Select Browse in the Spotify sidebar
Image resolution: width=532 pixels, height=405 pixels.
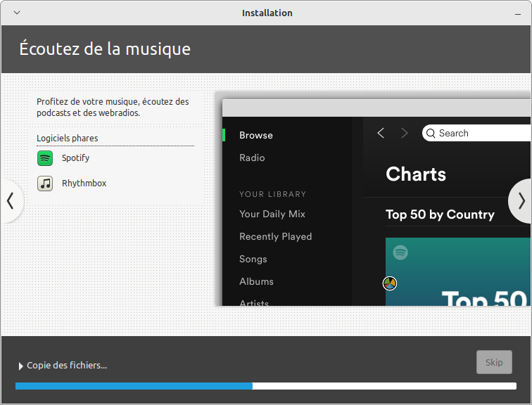click(255, 135)
